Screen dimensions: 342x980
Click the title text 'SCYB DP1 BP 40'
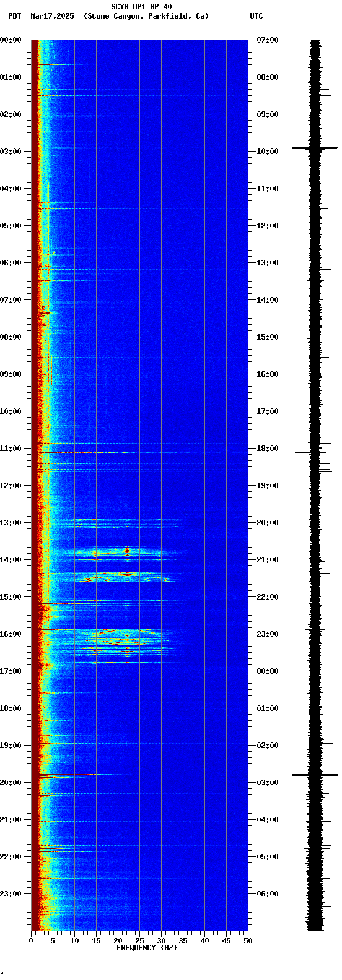click(141, 7)
